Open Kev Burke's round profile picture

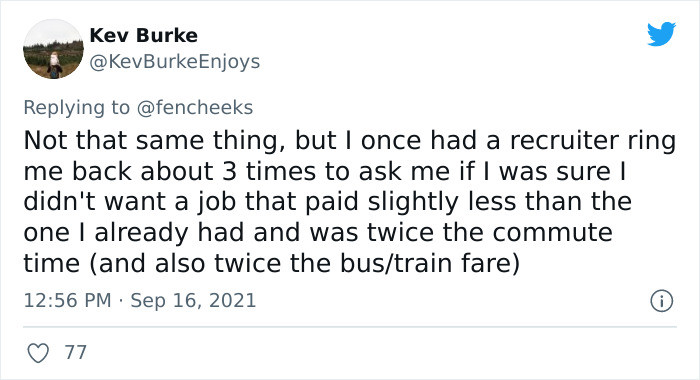53,49
